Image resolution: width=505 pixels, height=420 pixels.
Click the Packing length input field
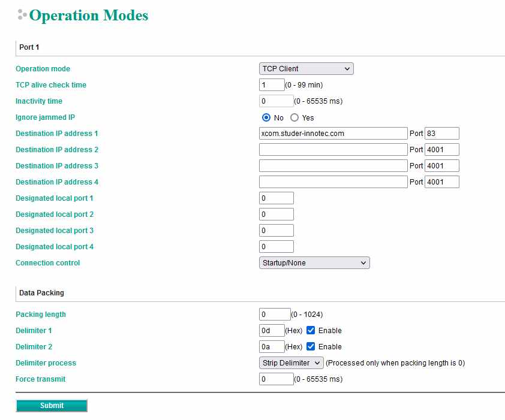pos(275,315)
